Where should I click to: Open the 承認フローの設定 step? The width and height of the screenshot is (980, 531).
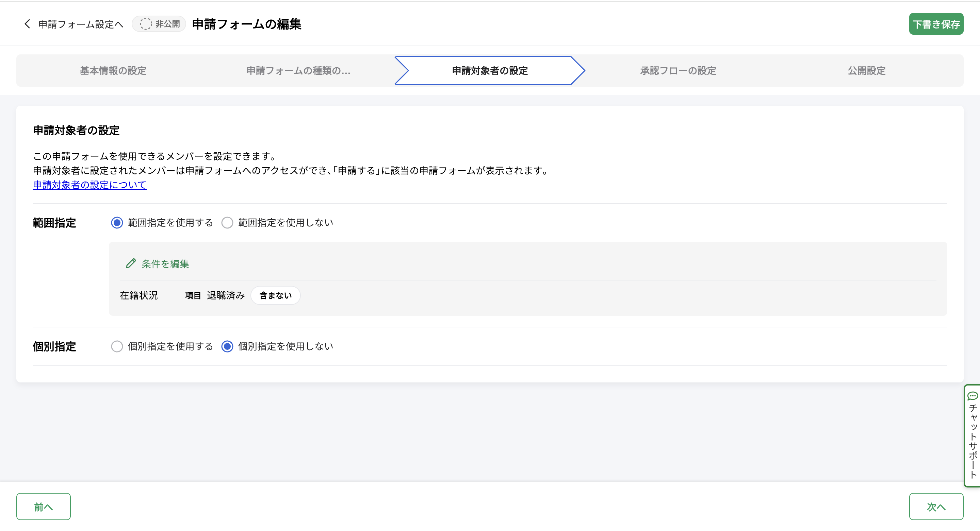point(678,71)
